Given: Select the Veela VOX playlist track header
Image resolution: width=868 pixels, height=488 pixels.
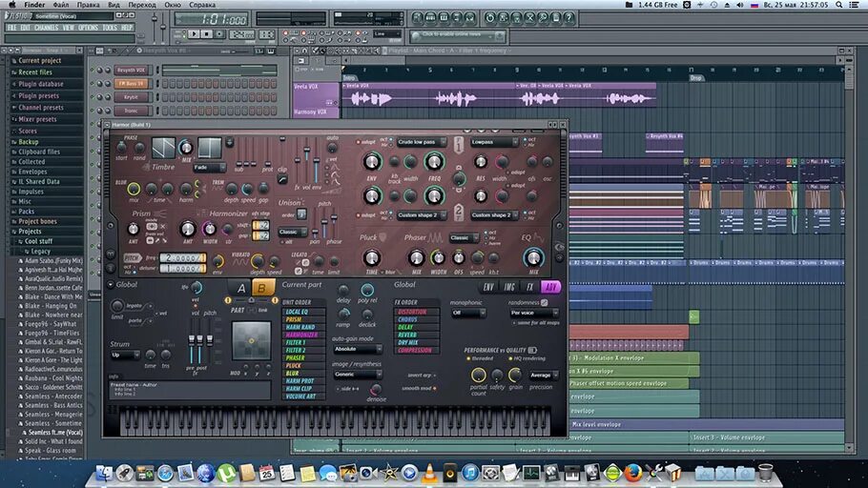Looking at the screenshot, I should click(x=316, y=94).
